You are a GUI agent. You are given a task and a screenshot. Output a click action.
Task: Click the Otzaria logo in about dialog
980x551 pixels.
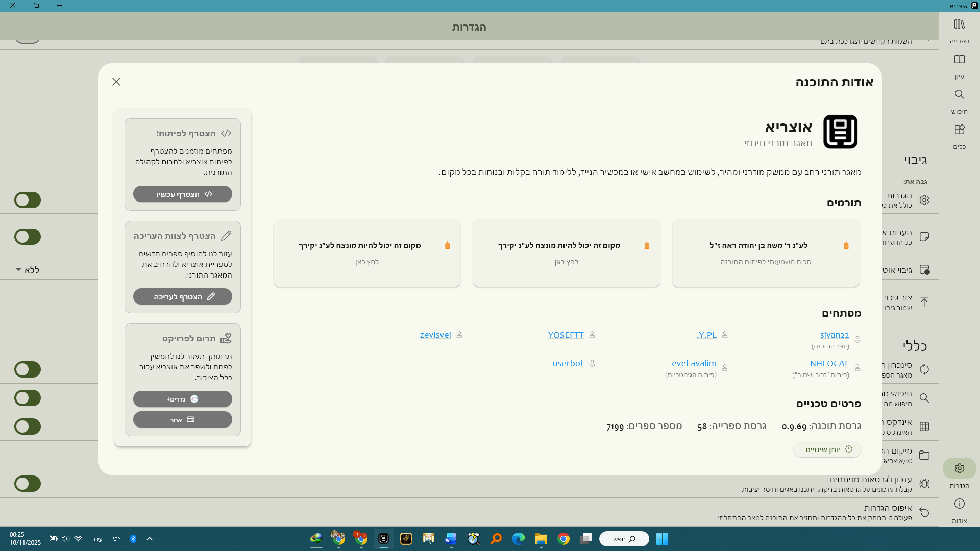click(x=840, y=132)
